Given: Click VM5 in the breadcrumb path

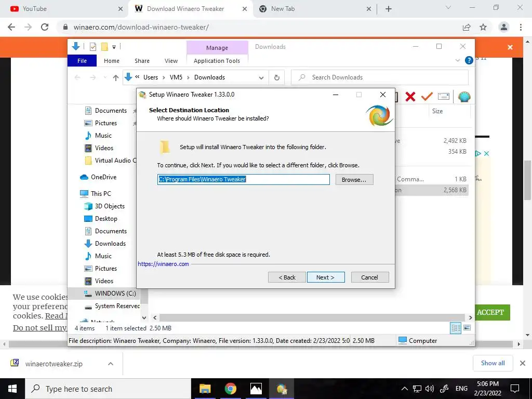Looking at the screenshot, I should point(176,77).
